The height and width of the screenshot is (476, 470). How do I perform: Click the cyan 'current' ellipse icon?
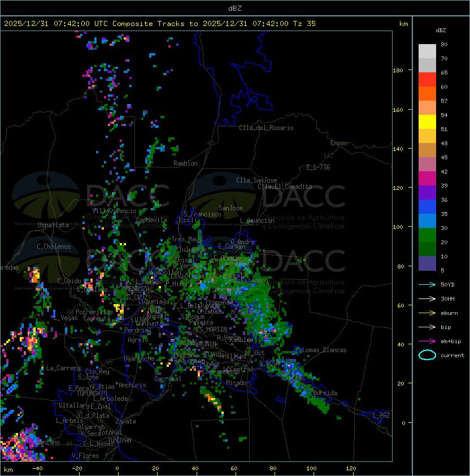tap(427, 355)
